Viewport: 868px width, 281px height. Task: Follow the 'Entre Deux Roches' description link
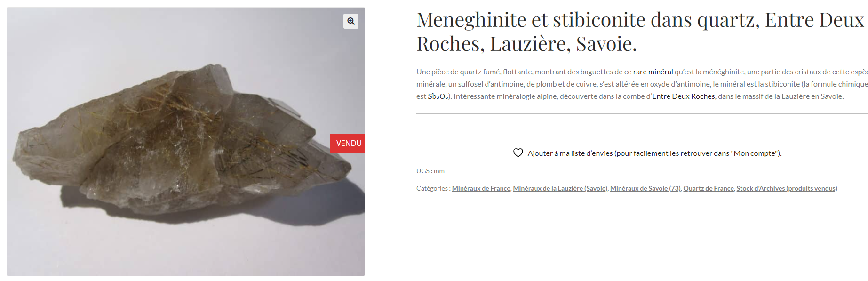[x=684, y=96]
